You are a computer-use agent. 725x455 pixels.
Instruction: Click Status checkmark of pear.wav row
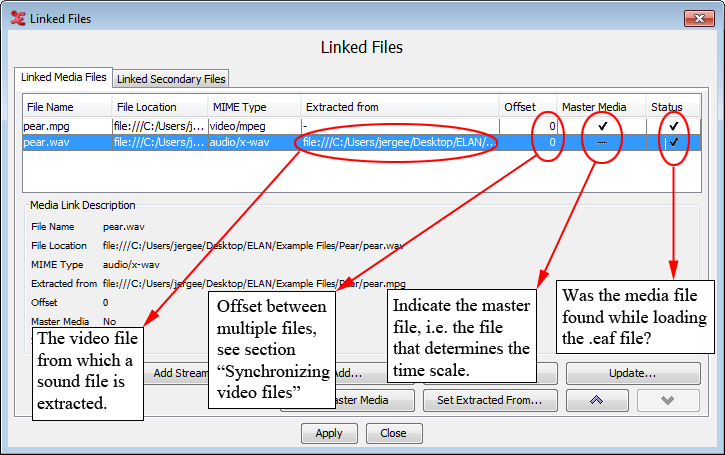(675, 143)
